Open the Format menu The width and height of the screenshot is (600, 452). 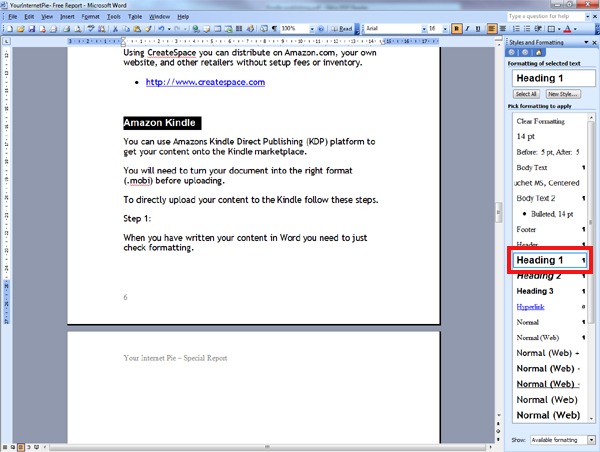coord(90,17)
